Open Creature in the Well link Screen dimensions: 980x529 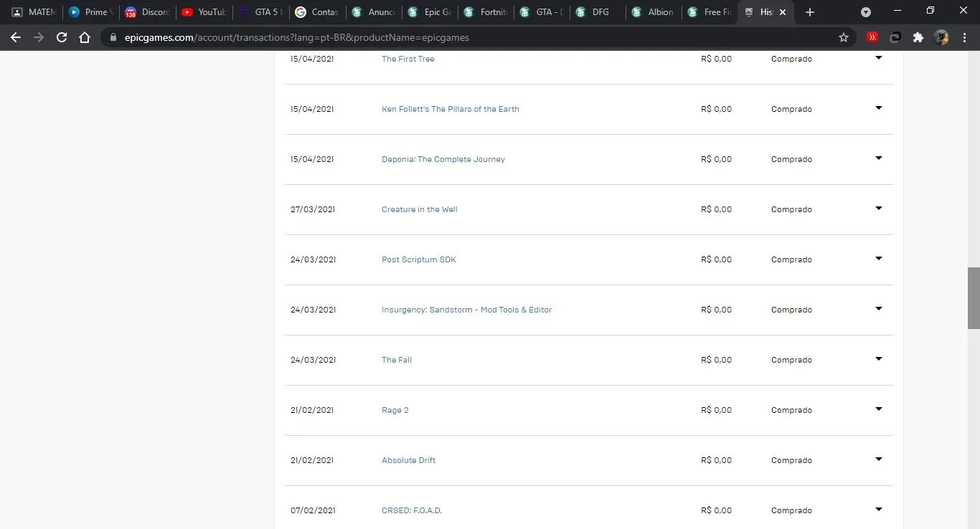coord(419,209)
